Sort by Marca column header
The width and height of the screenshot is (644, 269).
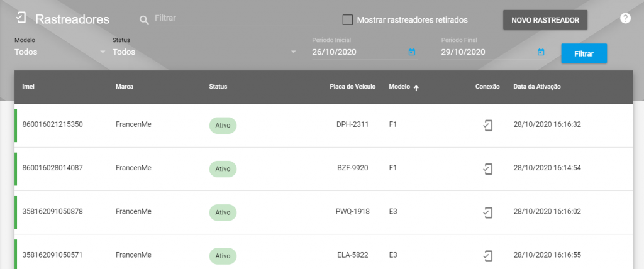coord(125,87)
